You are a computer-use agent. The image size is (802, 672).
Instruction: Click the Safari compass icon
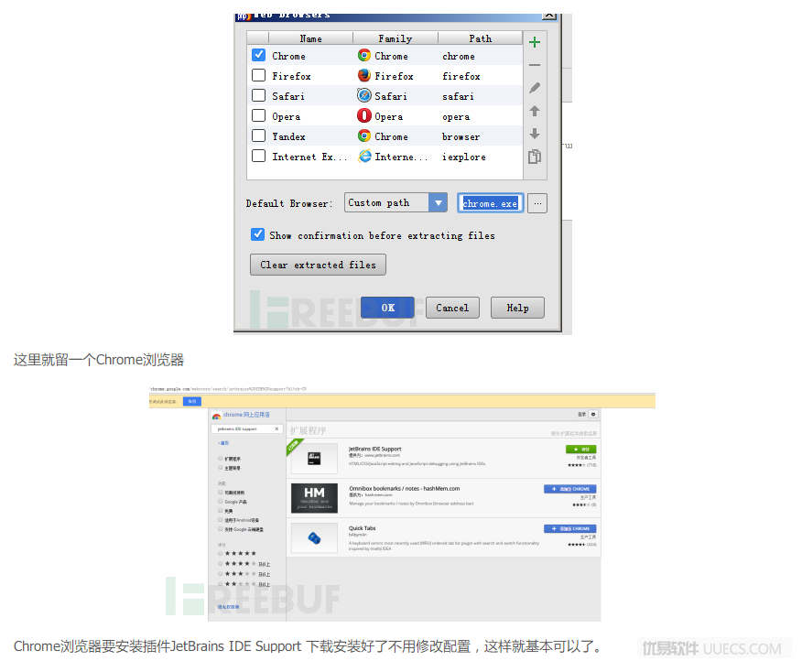tap(364, 95)
